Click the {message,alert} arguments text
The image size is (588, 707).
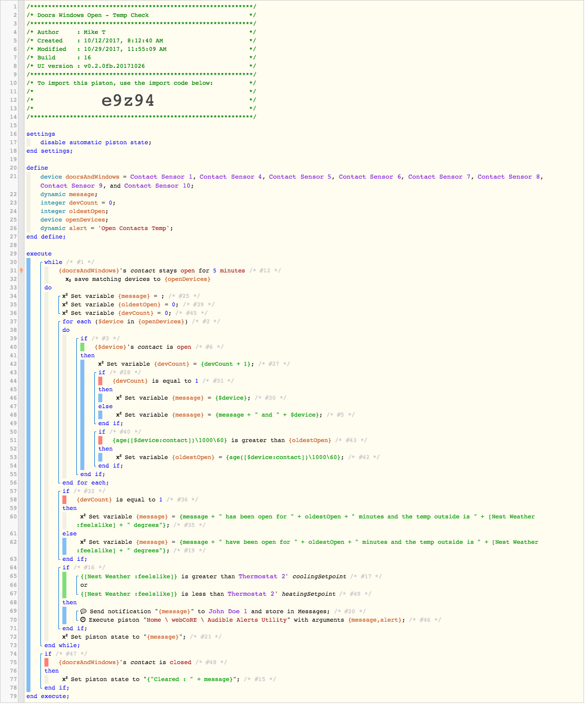coord(376,620)
